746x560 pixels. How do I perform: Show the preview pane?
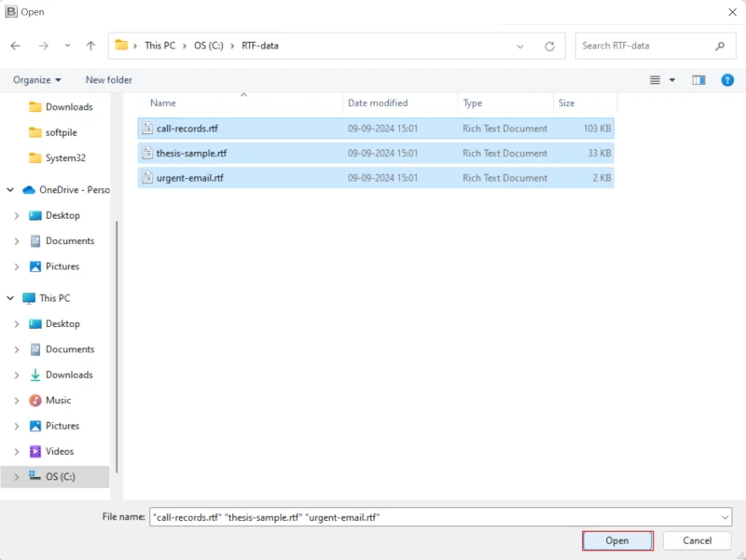pyautogui.click(x=698, y=80)
